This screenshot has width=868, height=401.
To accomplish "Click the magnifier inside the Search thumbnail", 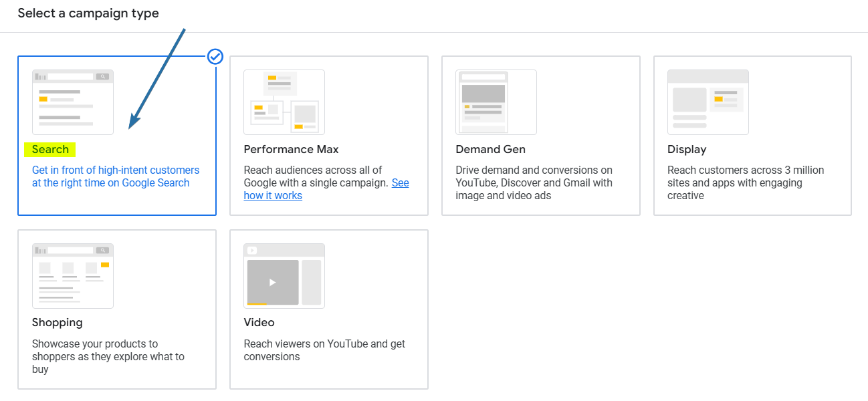I will [102, 76].
